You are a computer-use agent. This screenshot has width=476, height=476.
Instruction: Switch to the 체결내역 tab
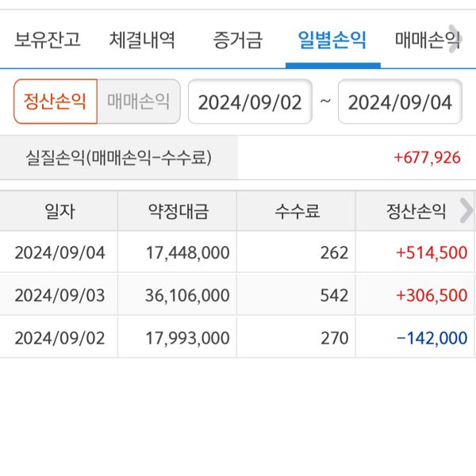[x=143, y=40]
